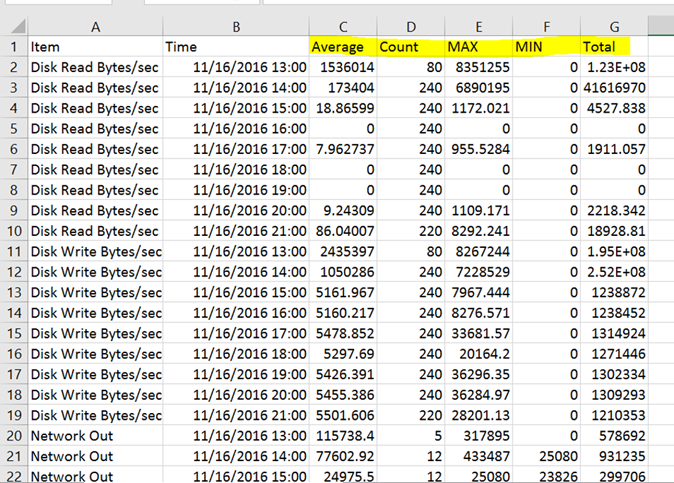
Task: Select the cell with value 115738.4
Action: point(343,435)
